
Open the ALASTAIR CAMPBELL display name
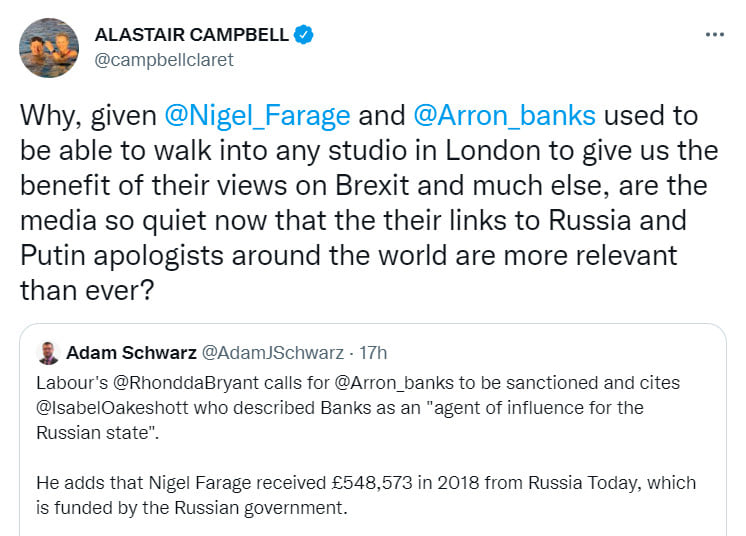[x=191, y=35]
